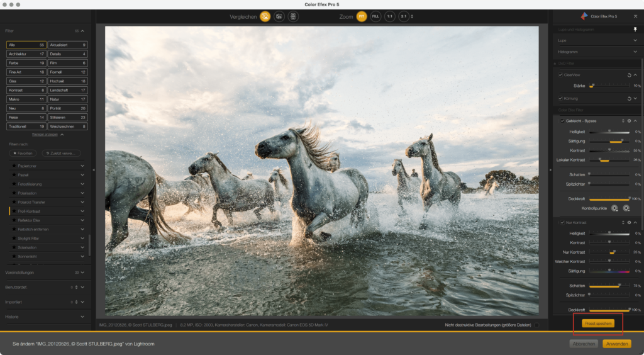The height and width of the screenshot is (355, 644).
Task: Set zoom to 1:1
Action: [389, 16]
